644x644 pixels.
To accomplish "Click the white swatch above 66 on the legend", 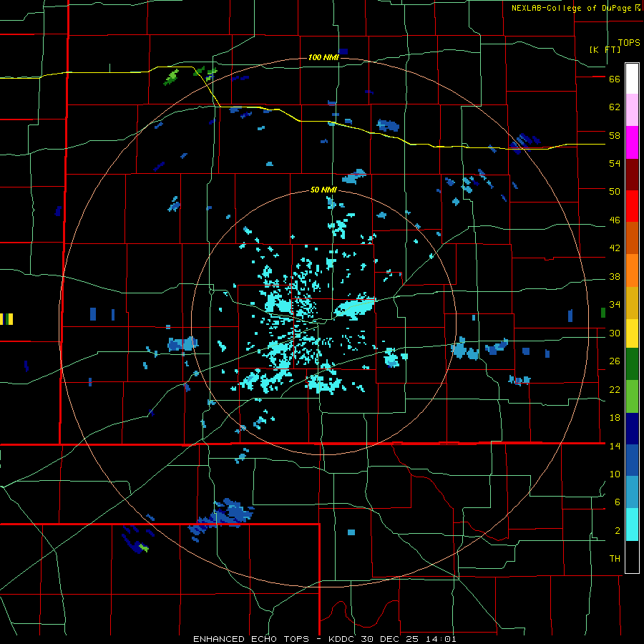I will 632,79.
